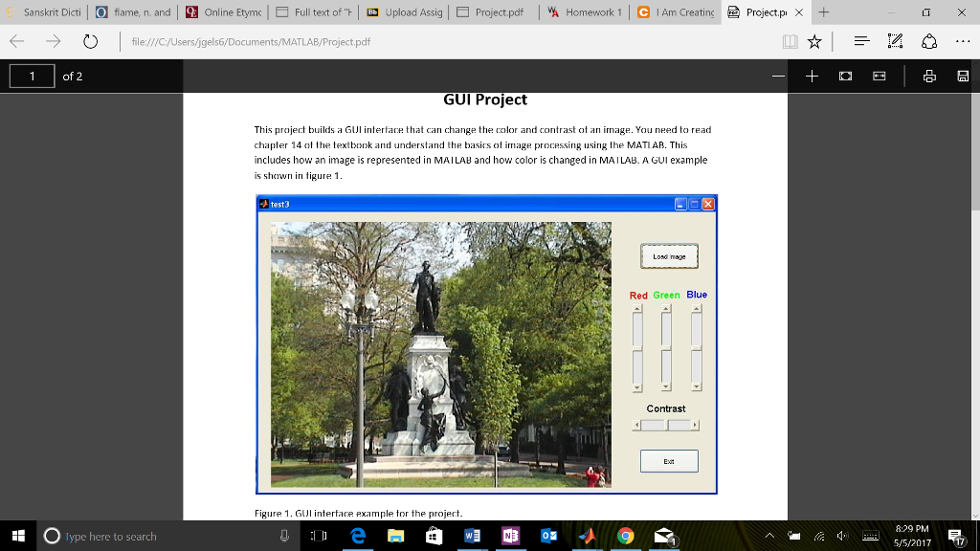The image size is (980, 551).
Task: Click the GUI Project heading
Action: pyautogui.click(x=485, y=99)
